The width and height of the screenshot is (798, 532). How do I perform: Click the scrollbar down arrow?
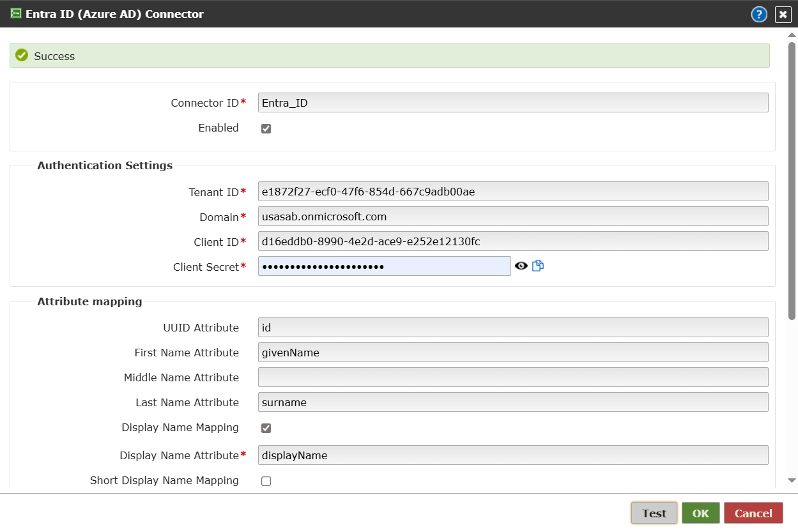click(792, 480)
